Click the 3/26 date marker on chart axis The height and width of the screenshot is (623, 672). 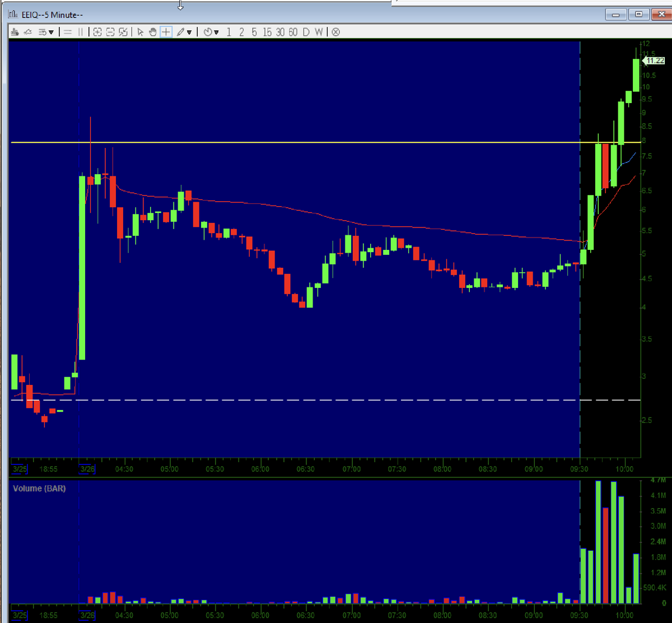pyautogui.click(x=87, y=469)
